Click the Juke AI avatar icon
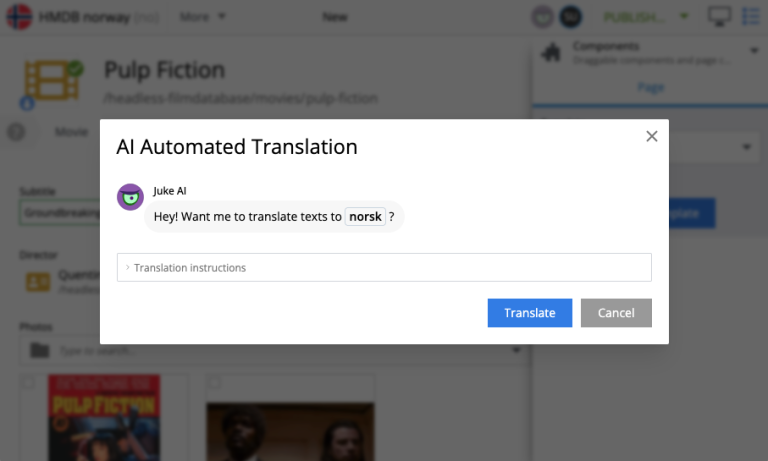This screenshot has height=461, width=768. tap(130, 197)
